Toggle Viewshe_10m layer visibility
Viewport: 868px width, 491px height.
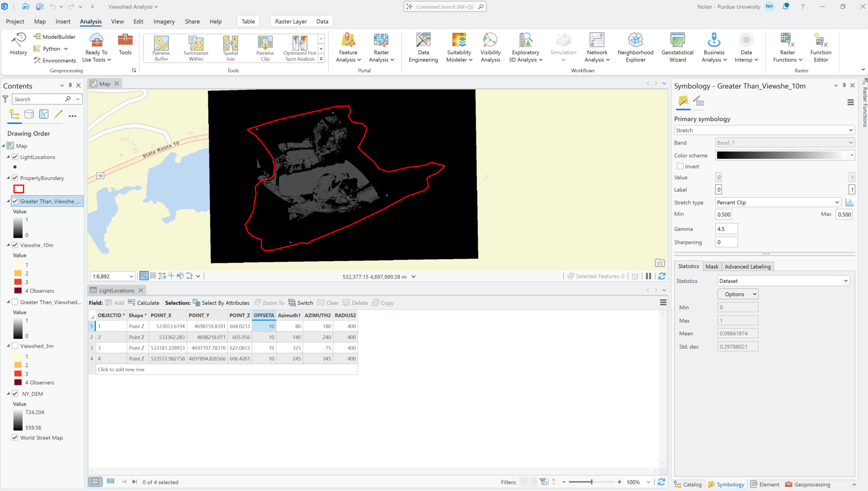pyautogui.click(x=15, y=245)
